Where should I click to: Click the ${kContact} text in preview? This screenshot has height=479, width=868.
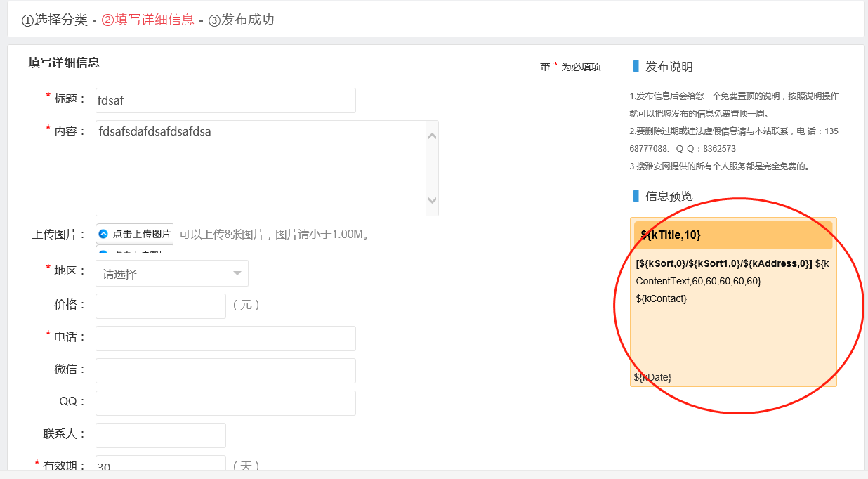tap(661, 298)
